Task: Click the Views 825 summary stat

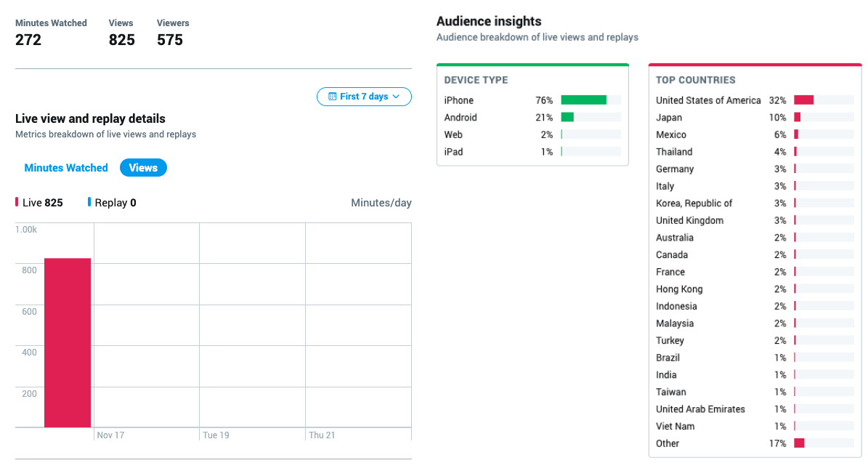Action: pos(121,33)
